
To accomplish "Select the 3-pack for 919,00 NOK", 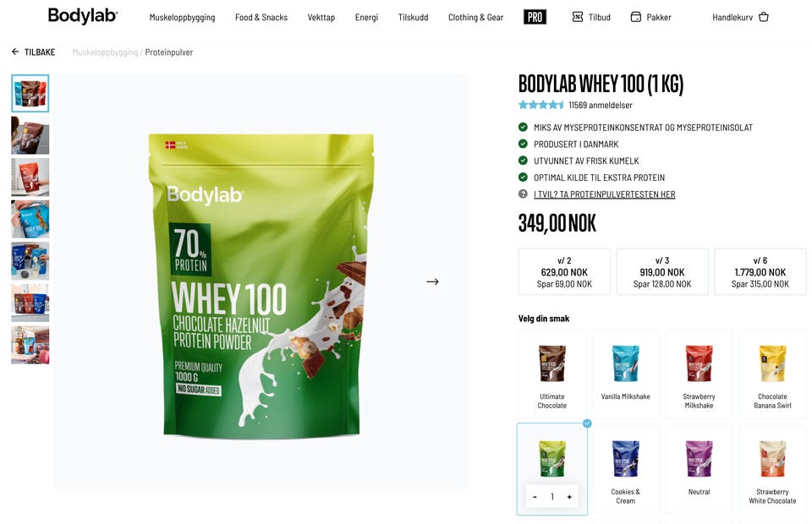I will [662, 272].
